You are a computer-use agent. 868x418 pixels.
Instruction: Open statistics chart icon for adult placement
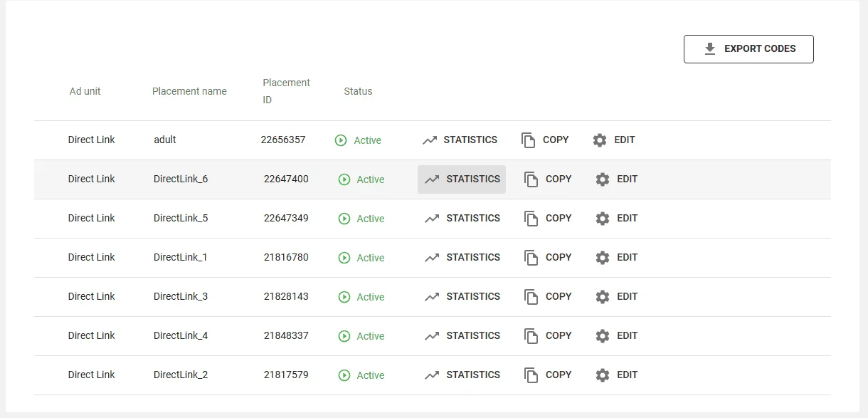[429, 140]
